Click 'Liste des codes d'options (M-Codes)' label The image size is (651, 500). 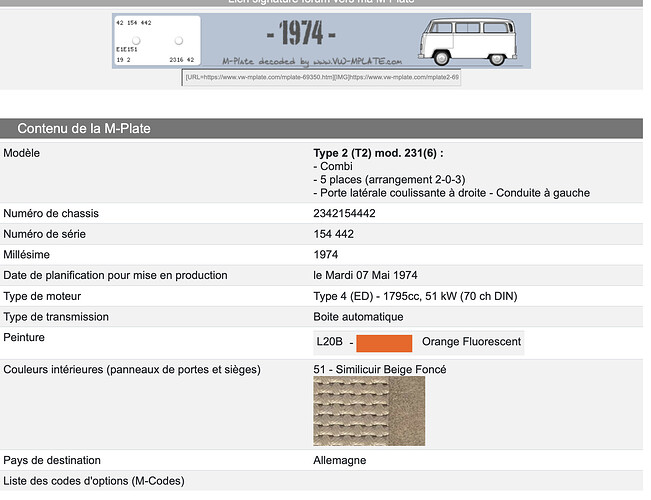click(x=94, y=481)
